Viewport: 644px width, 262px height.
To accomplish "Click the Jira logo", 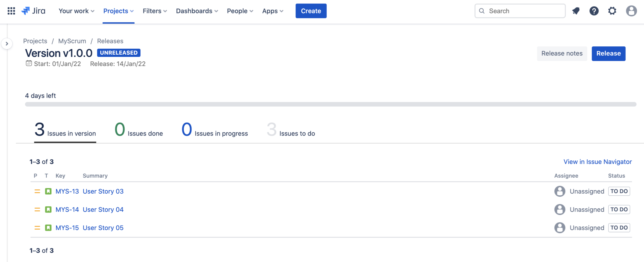I will point(33,11).
